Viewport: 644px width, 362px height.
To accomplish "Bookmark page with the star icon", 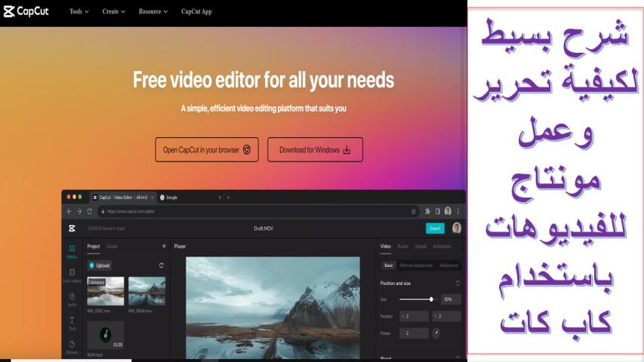I will tap(414, 211).
